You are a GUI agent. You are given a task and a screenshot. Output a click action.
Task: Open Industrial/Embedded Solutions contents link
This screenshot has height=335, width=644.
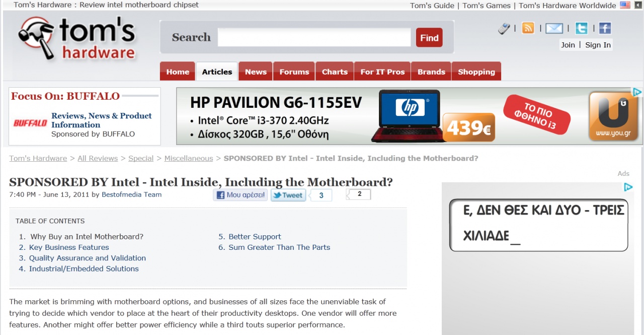click(84, 269)
